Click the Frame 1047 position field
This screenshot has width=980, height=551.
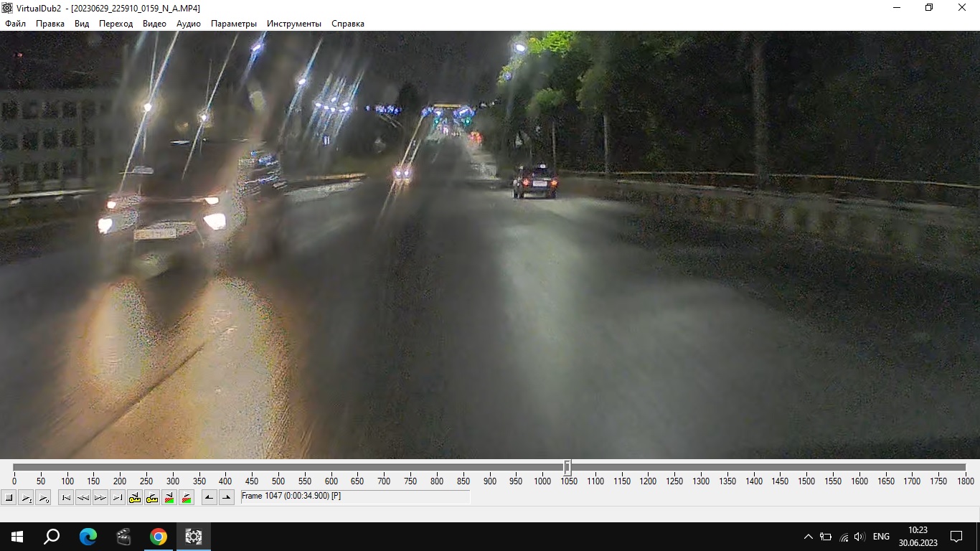point(355,496)
